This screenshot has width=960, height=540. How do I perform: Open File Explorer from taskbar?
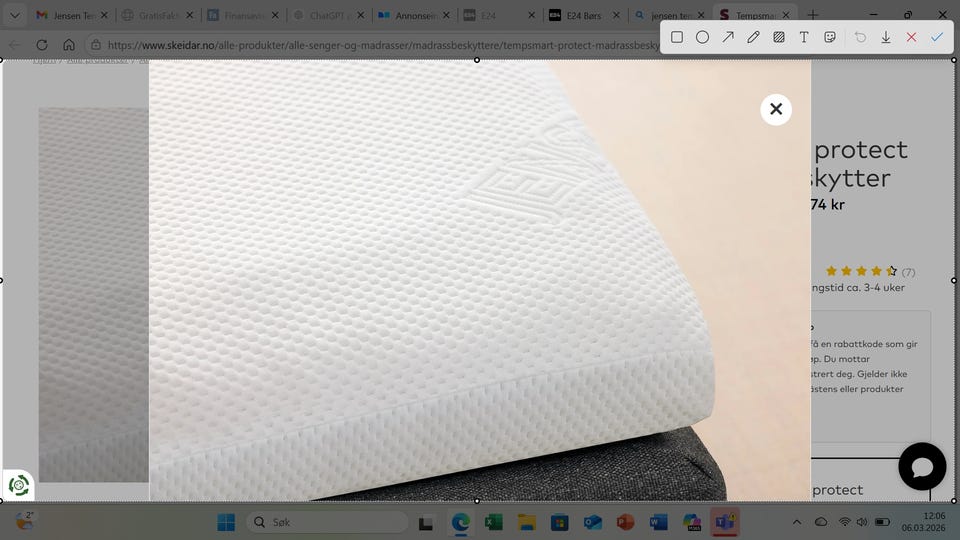coord(527,522)
